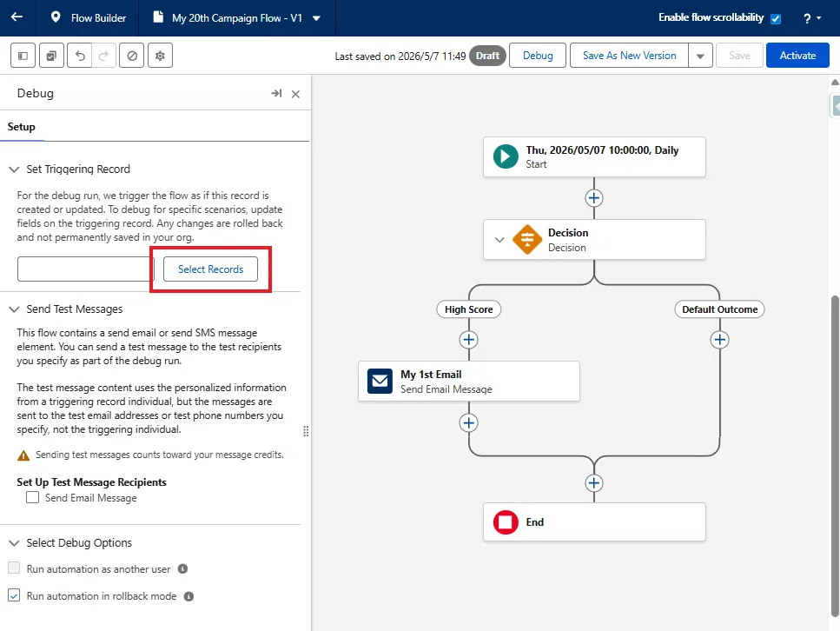Collapse the Set Triggering Record section
Image resolution: width=840 pixels, height=631 pixels.
pos(14,169)
